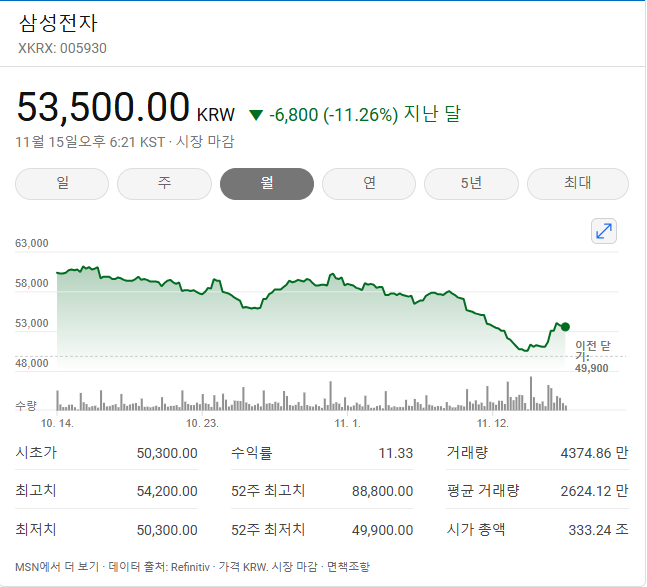
Task: Click the green end-point marker on chart
Action: pos(565,327)
